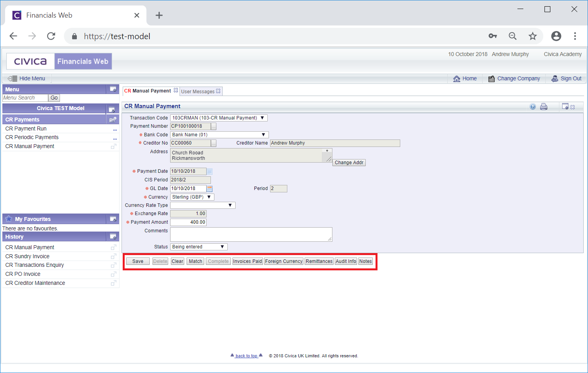Click the Match button

point(195,261)
